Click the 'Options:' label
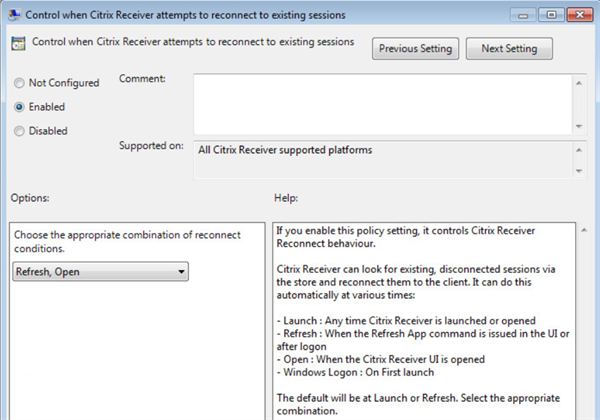The width and height of the screenshot is (600, 420). tap(30, 198)
